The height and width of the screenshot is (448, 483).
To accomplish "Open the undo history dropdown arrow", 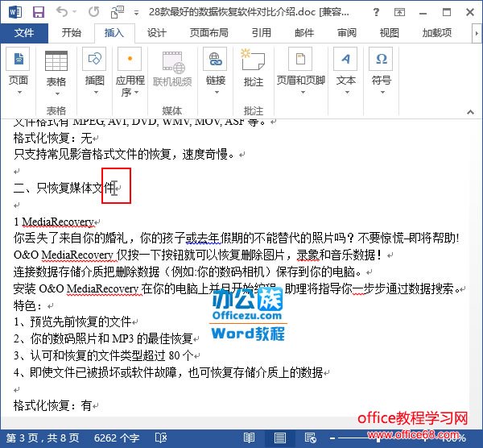I will pyautogui.click(x=74, y=12).
